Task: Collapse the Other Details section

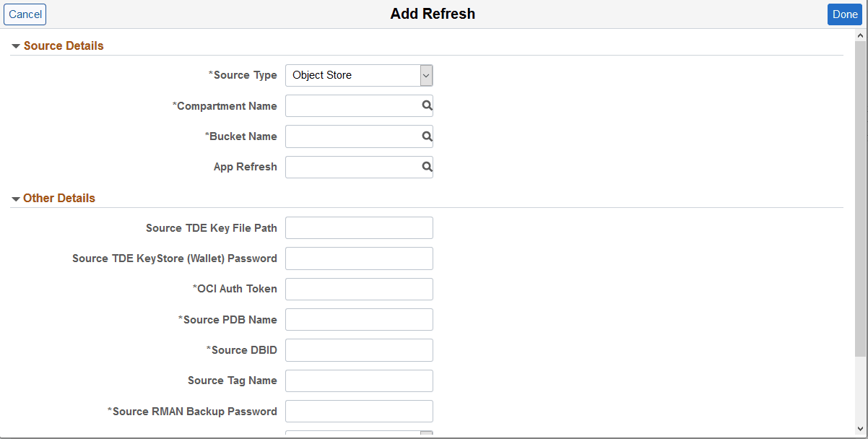Action: click(x=16, y=198)
